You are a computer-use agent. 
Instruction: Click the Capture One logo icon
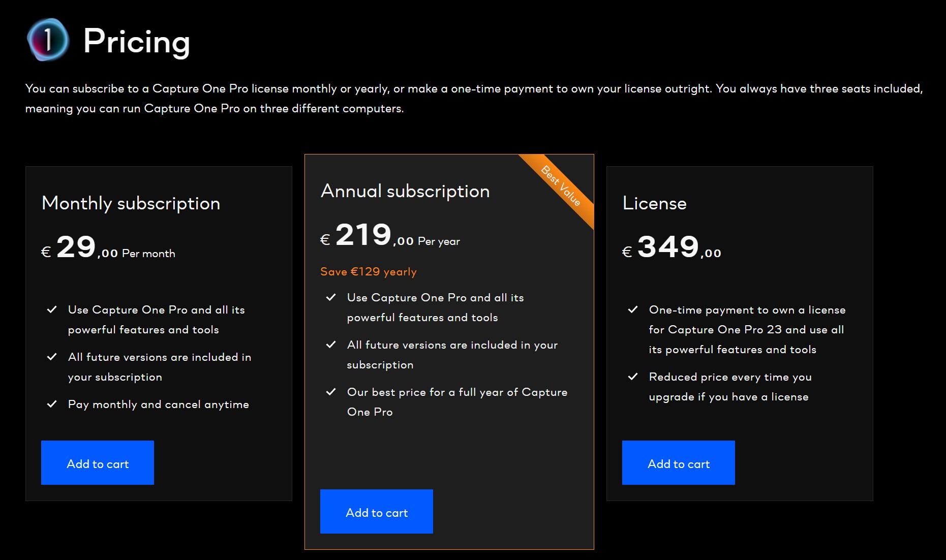[48, 40]
